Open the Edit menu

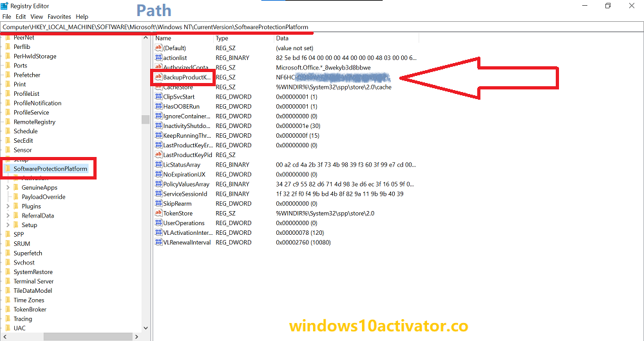pyautogui.click(x=21, y=17)
